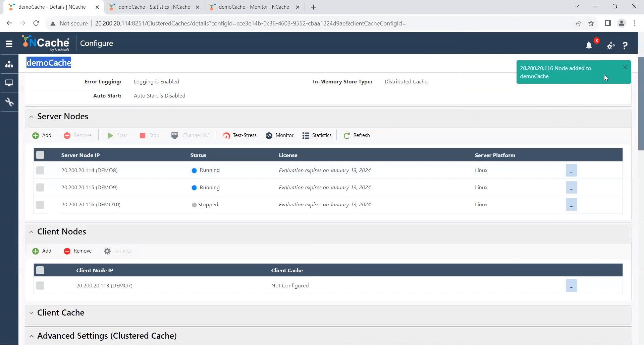The image size is (644, 345).
Task: Close the demoCache - Statistics tab
Action: point(198,7)
